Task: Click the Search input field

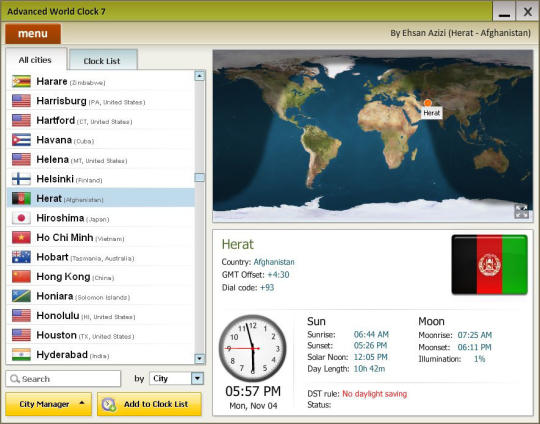Action: [63, 379]
